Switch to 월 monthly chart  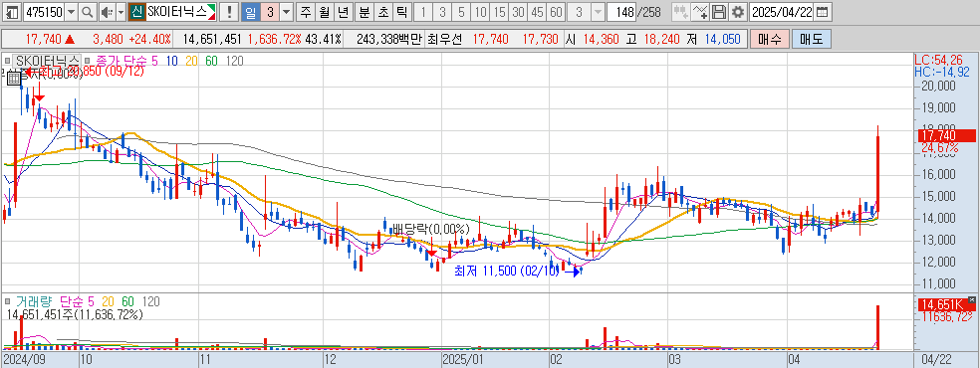[324, 11]
